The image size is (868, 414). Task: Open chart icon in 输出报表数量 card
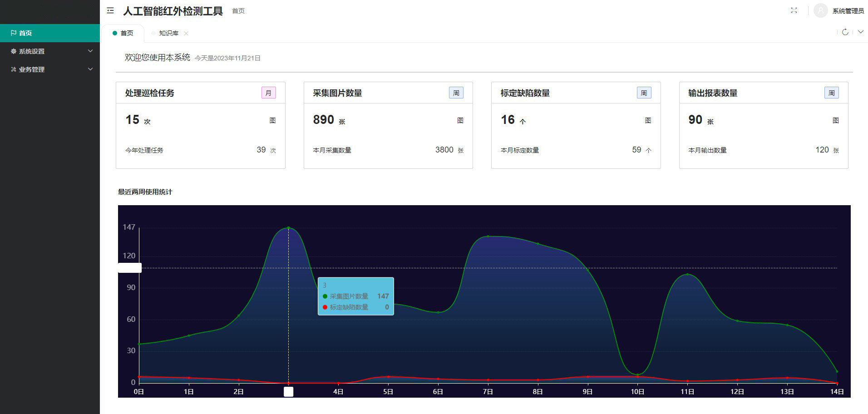point(836,120)
